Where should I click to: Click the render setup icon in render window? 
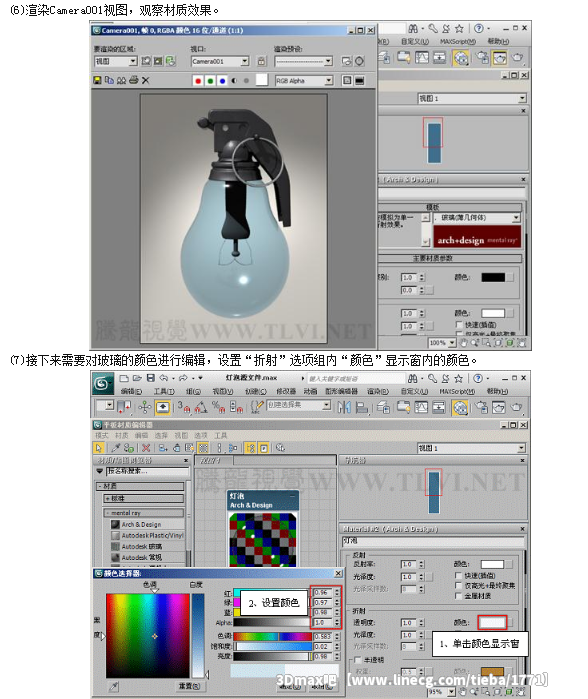(x=346, y=61)
